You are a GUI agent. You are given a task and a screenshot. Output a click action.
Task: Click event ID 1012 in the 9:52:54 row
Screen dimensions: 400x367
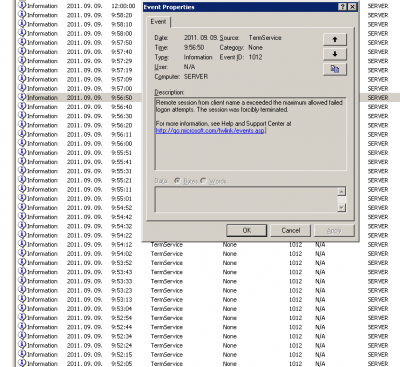[295, 318]
